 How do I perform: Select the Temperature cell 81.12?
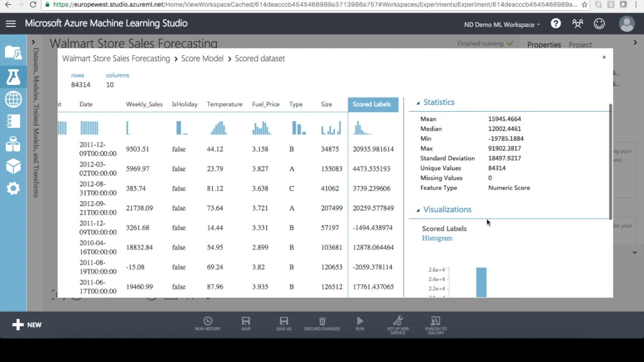coord(215,189)
